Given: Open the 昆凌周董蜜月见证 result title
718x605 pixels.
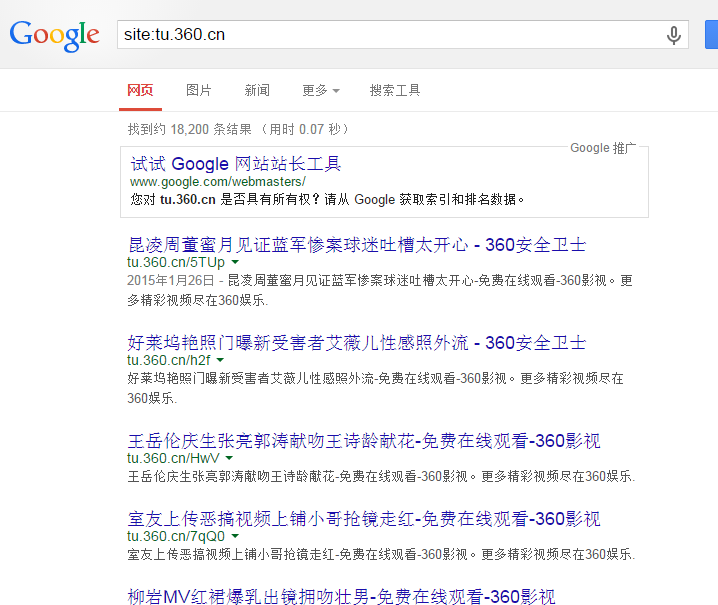Looking at the screenshot, I should tap(357, 245).
